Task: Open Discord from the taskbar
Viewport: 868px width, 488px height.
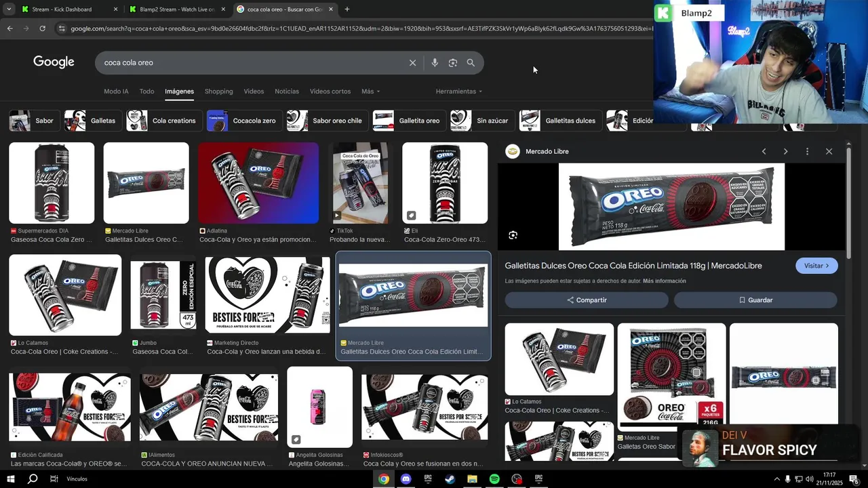Action: (406, 479)
